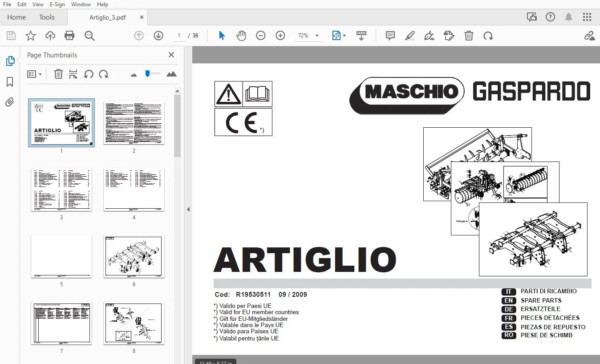Open the find text magnifier tool

tap(89, 36)
